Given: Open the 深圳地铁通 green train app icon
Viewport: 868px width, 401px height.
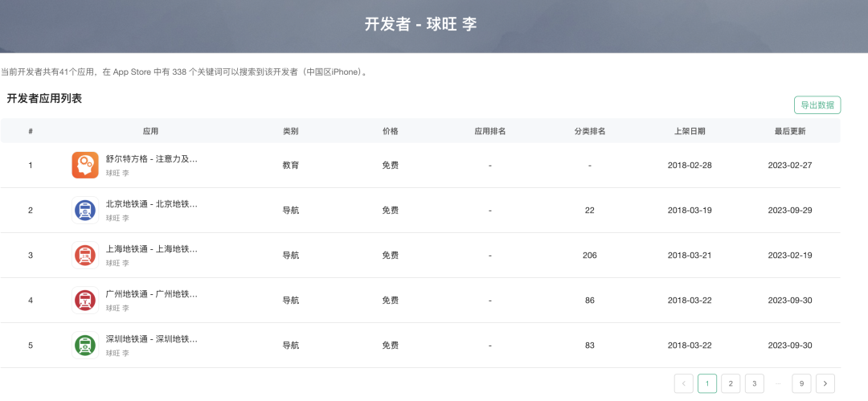Looking at the screenshot, I should tap(85, 345).
